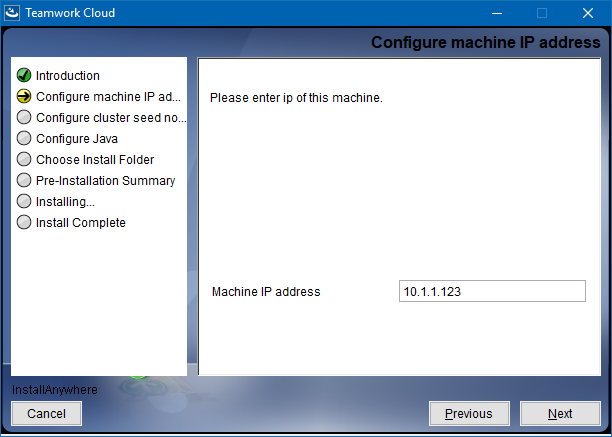Minimize the Teamwork Cloud installer window

click(497, 13)
